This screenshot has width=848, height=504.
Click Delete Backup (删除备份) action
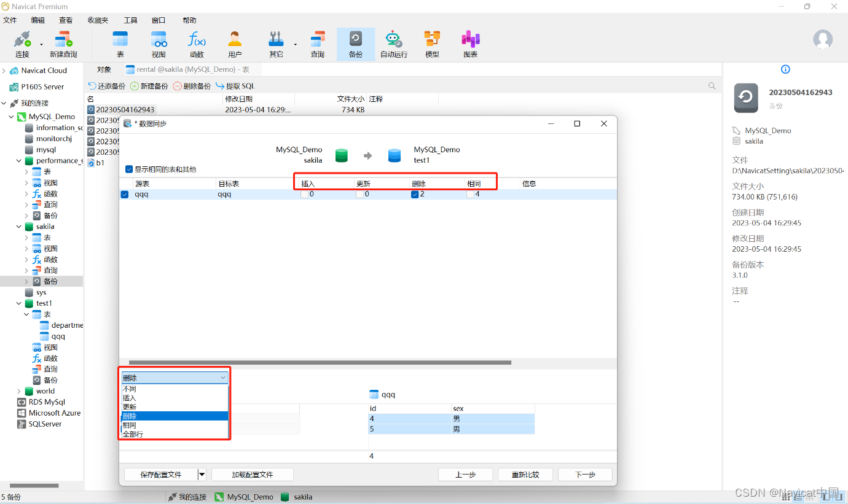click(192, 86)
